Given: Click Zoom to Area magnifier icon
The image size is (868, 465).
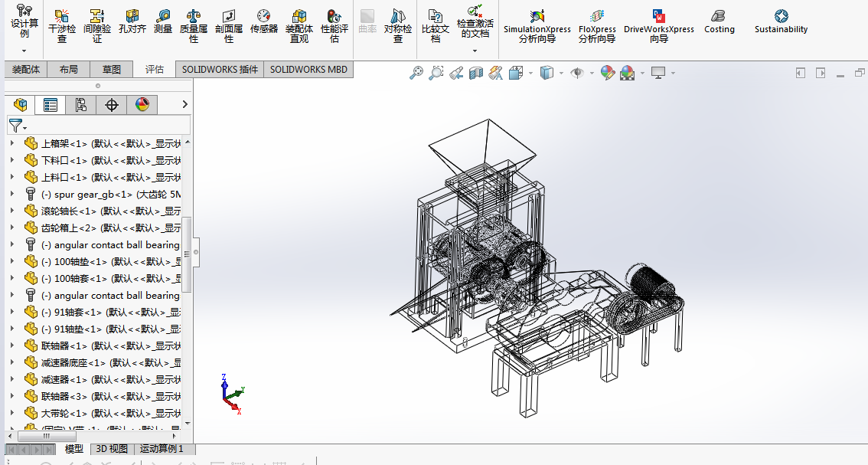Looking at the screenshot, I should coord(436,73).
